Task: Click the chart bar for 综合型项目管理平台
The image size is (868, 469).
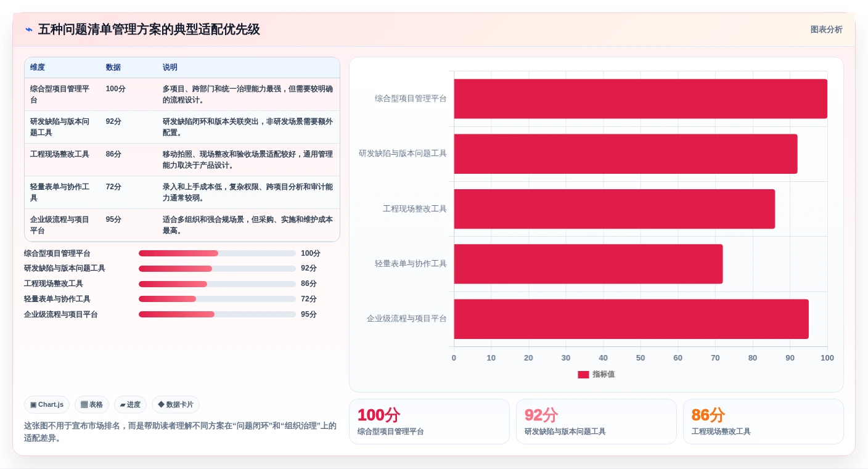Action: pyautogui.click(x=641, y=99)
